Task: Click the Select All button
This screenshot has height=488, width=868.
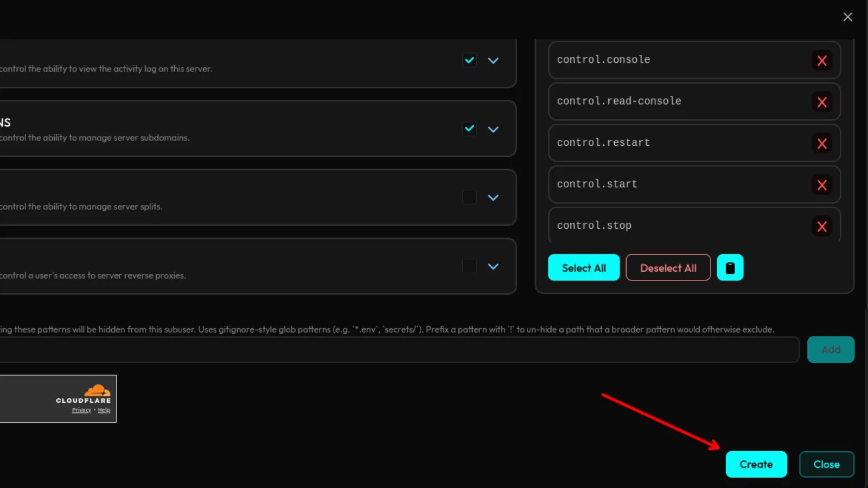Action: pos(584,267)
